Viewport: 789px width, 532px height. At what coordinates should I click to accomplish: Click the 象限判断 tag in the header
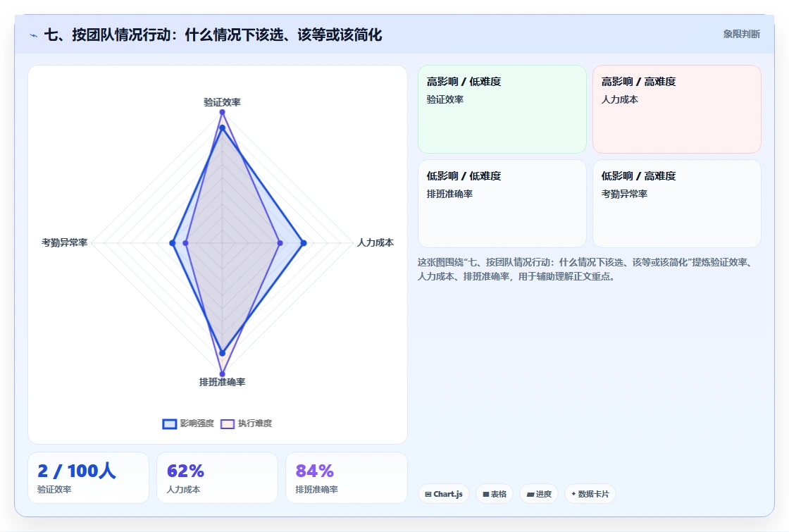tap(741, 35)
